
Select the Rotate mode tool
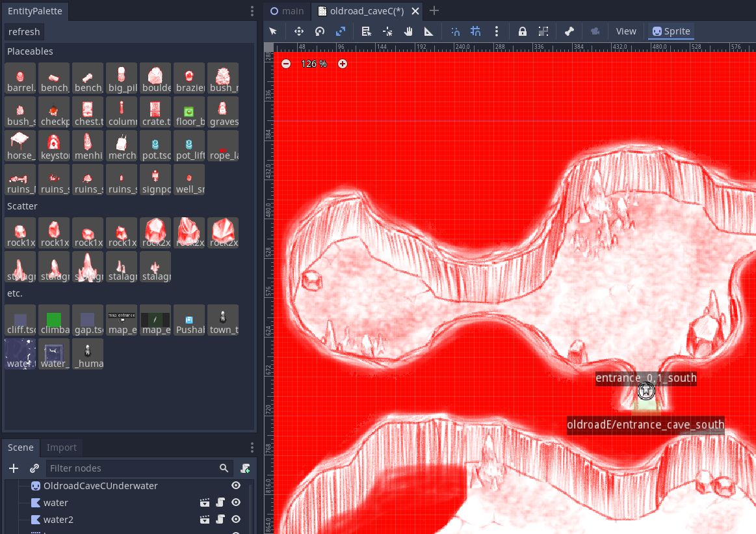[x=320, y=31]
